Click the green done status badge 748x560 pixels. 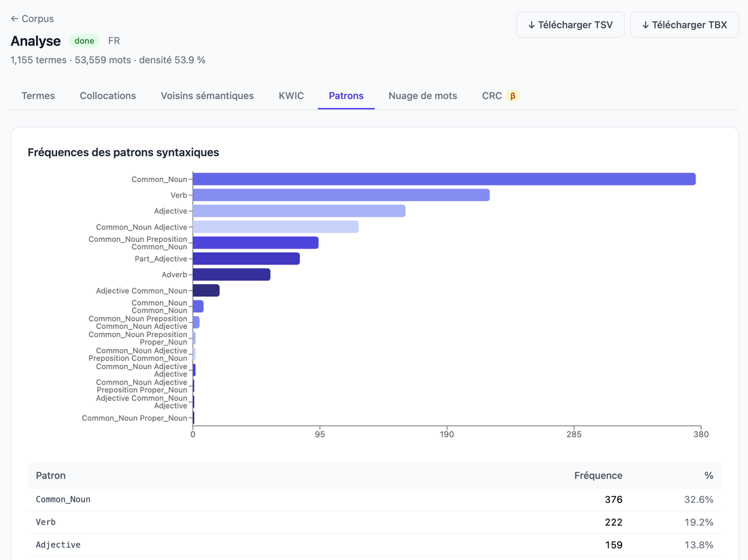click(84, 41)
